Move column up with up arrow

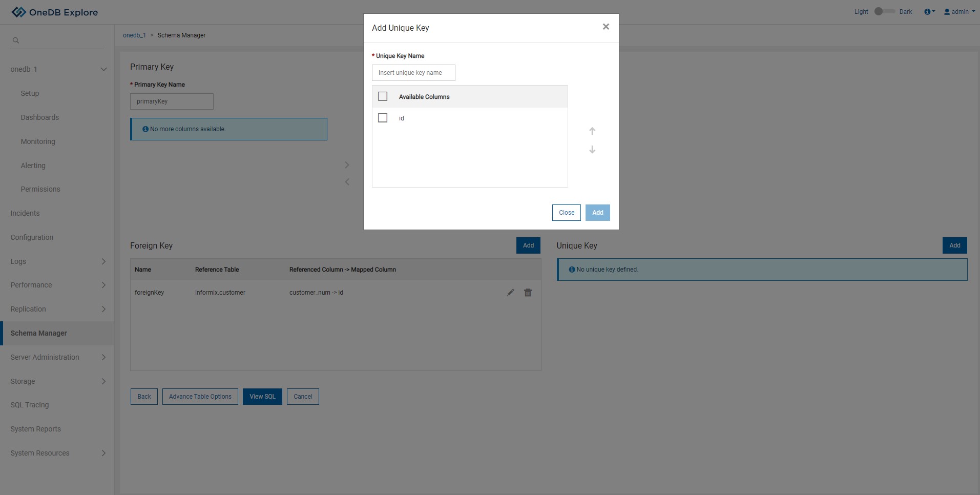[x=592, y=131]
